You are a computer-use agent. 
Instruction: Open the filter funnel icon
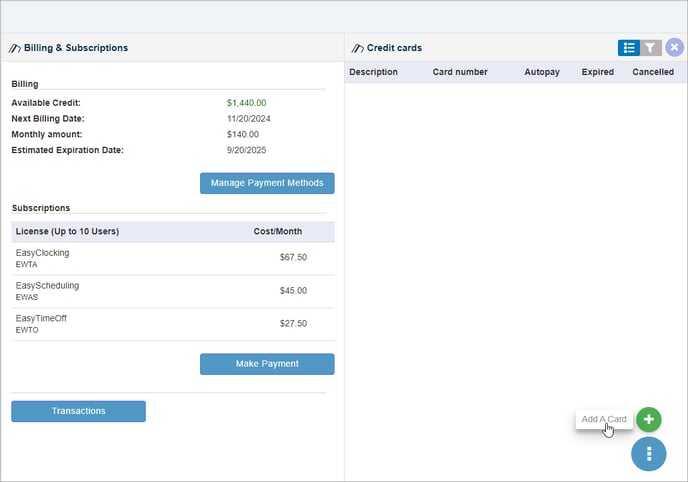651,47
